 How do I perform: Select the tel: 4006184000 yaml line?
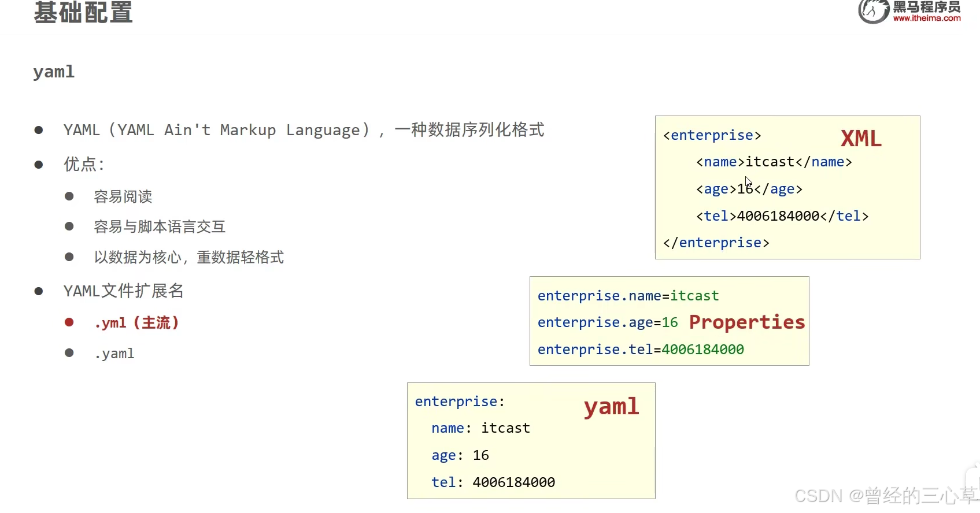tap(493, 482)
